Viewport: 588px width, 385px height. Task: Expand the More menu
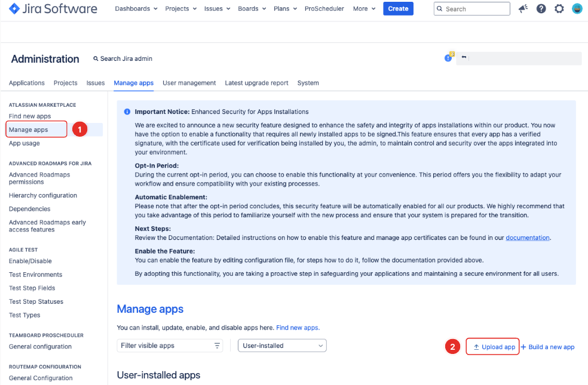363,8
